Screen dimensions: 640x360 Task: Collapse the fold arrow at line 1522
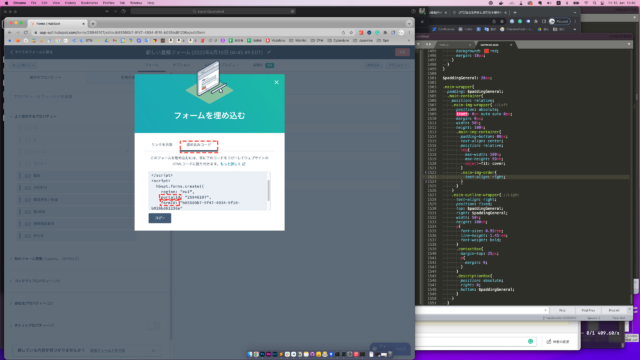(426, 172)
